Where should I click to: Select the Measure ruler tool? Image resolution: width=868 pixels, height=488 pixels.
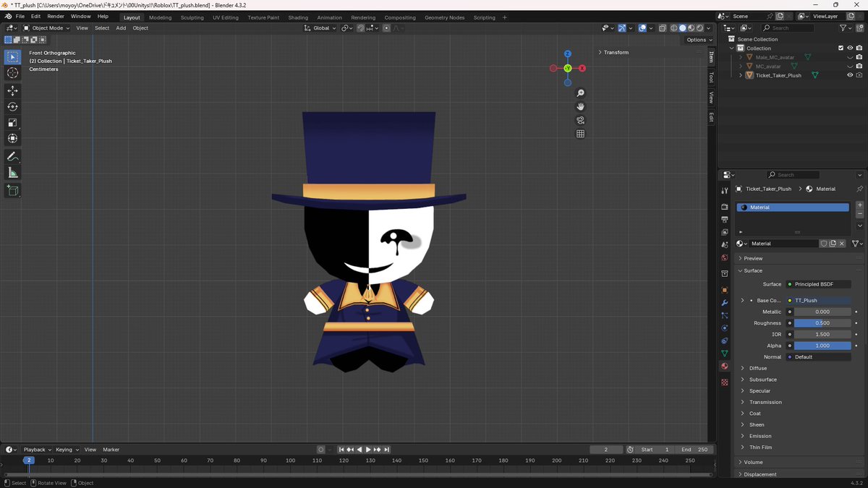coord(12,172)
